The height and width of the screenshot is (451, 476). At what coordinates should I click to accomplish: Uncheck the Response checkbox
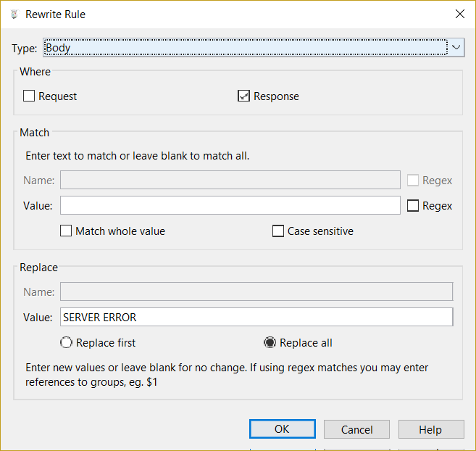(244, 96)
